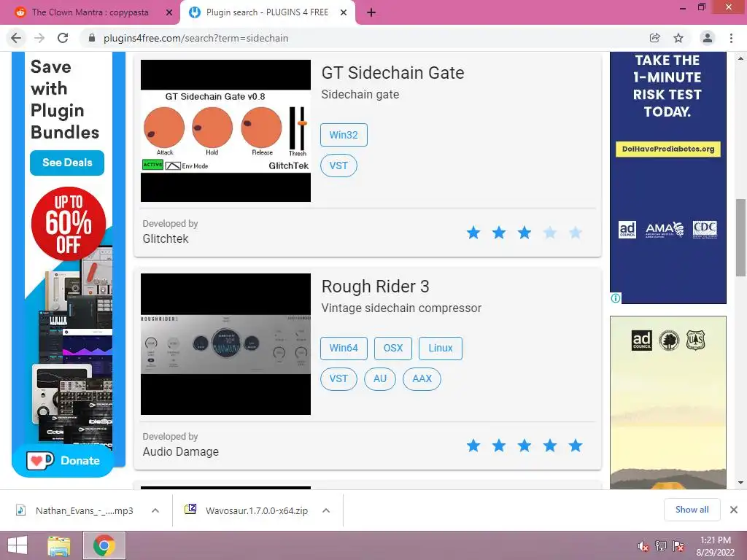This screenshot has height=560, width=747.
Task: Click the Action Center flag tray icon
Action: tap(678, 546)
